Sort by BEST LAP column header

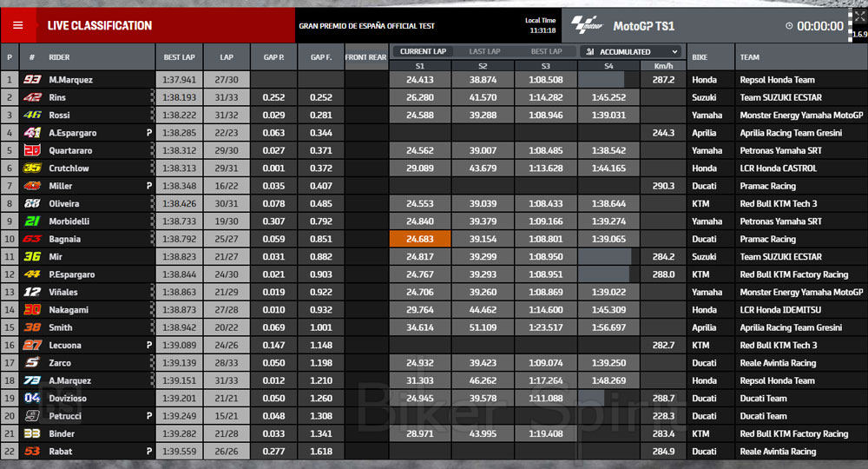179,57
